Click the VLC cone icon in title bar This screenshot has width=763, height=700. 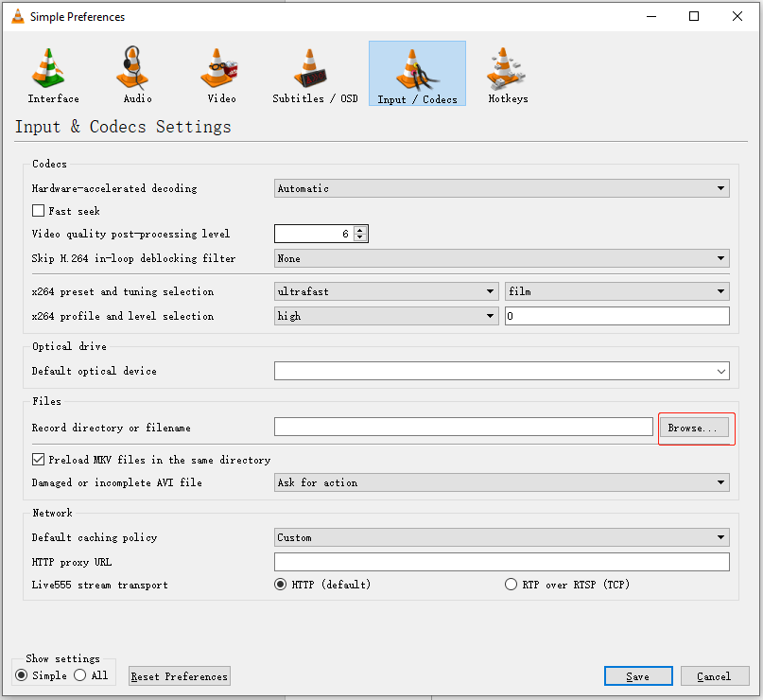pyautogui.click(x=18, y=16)
